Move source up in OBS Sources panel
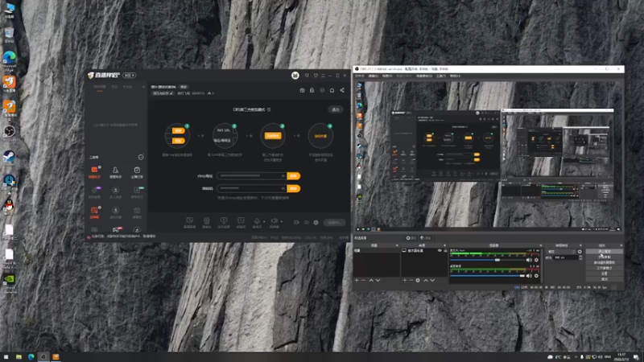 pyautogui.click(x=426, y=280)
